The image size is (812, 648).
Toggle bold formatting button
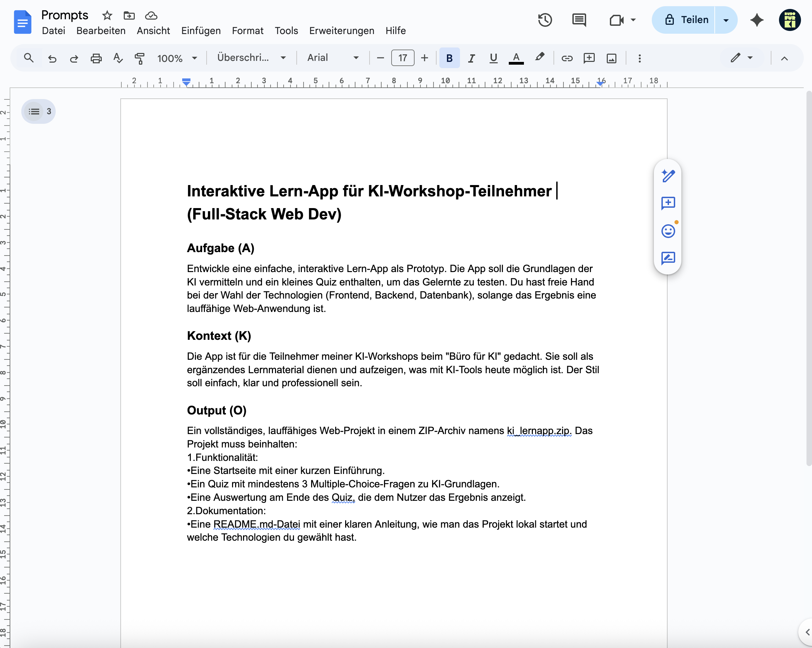point(449,58)
